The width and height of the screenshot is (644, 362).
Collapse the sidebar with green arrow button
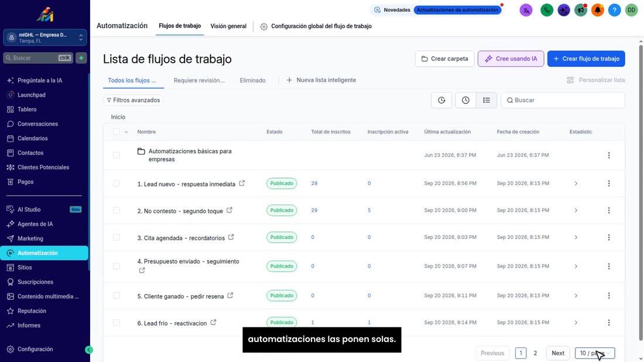(89, 350)
